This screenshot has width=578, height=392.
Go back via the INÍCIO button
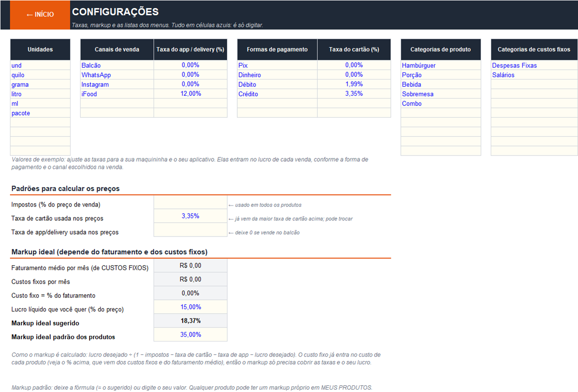point(40,15)
